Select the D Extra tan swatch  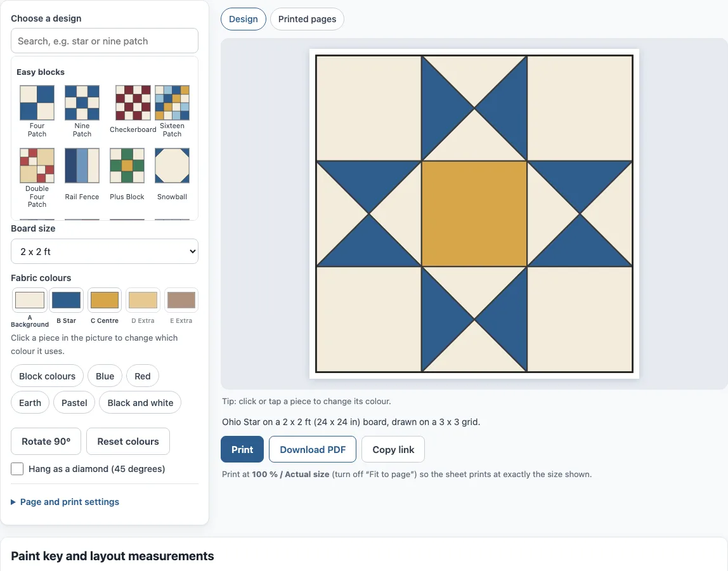143,300
